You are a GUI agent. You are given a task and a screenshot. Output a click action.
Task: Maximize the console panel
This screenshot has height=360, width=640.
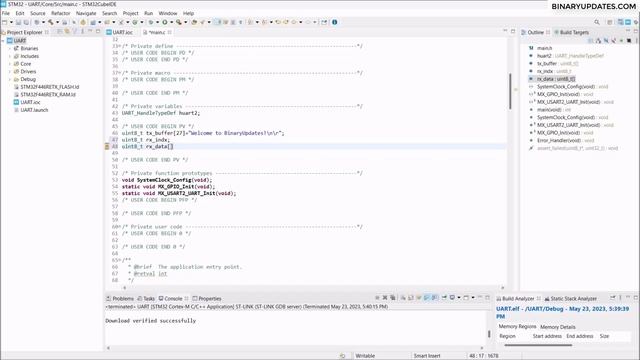point(487,298)
